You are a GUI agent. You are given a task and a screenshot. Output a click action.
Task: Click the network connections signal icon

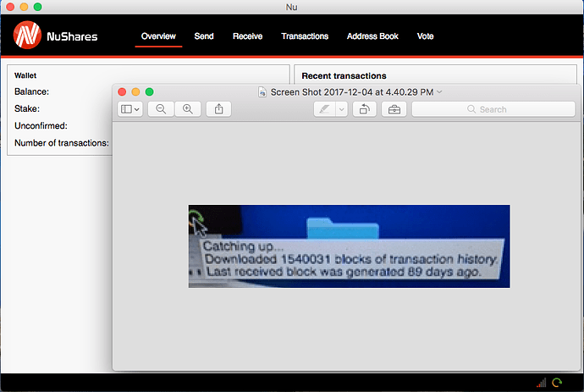click(542, 383)
